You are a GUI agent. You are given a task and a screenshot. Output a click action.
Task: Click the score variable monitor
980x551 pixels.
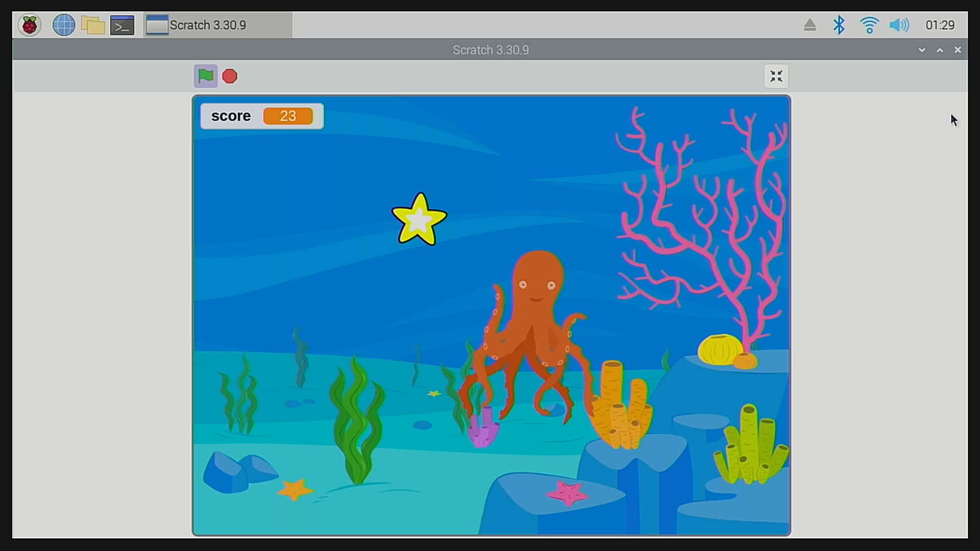[x=262, y=116]
